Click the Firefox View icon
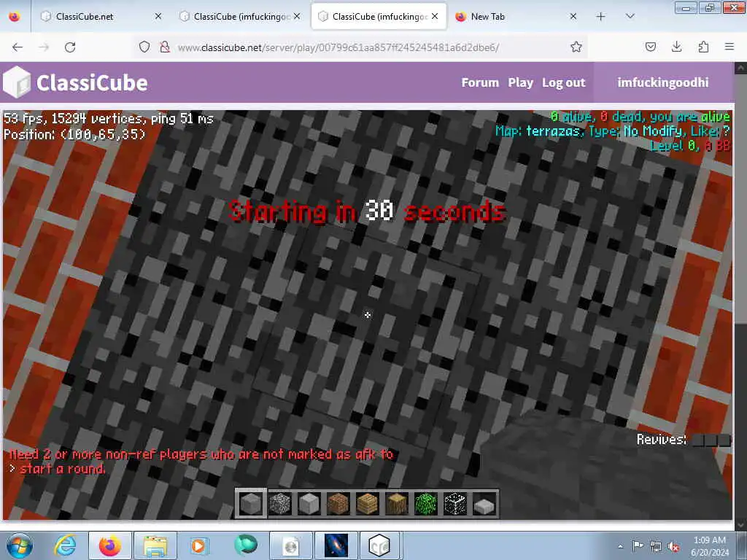The image size is (747, 560). click(15, 16)
